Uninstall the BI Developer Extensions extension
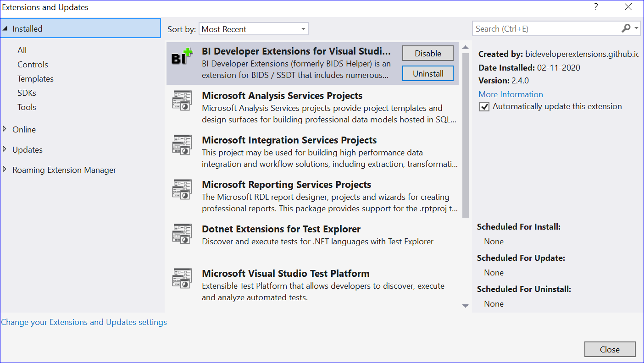Screen dimensions: 644x363 tap(427, 73)
